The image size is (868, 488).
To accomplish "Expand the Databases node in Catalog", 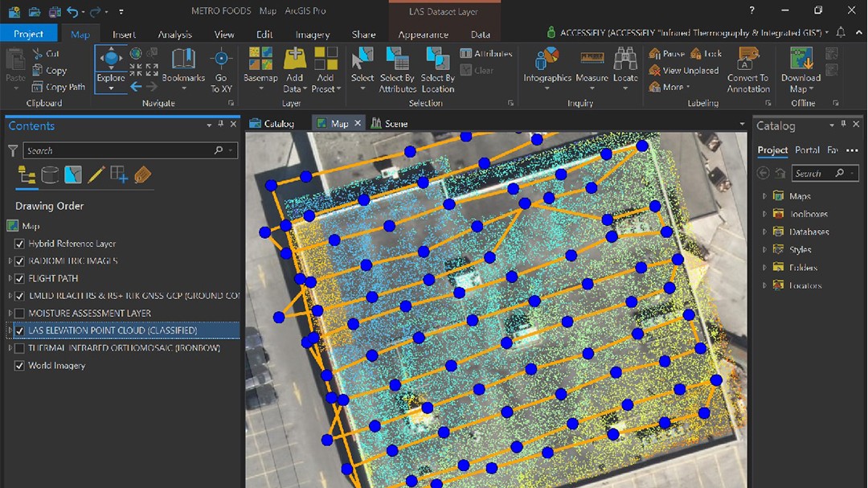I will (x=764, y=232).
